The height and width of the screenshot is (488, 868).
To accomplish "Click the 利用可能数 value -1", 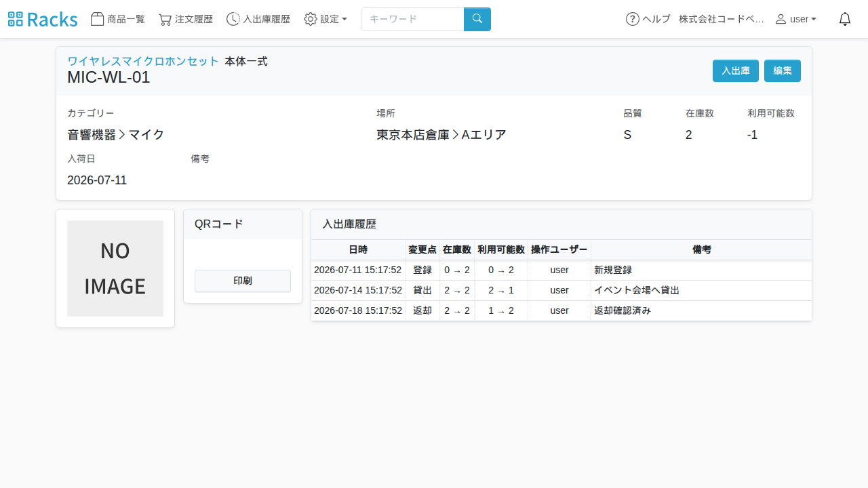I will coord(753,135).
